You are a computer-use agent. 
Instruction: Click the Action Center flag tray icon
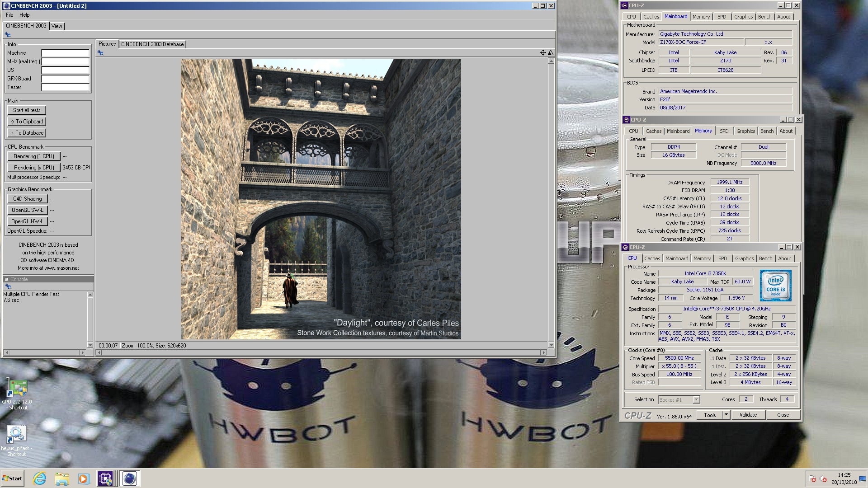point(812,479)
